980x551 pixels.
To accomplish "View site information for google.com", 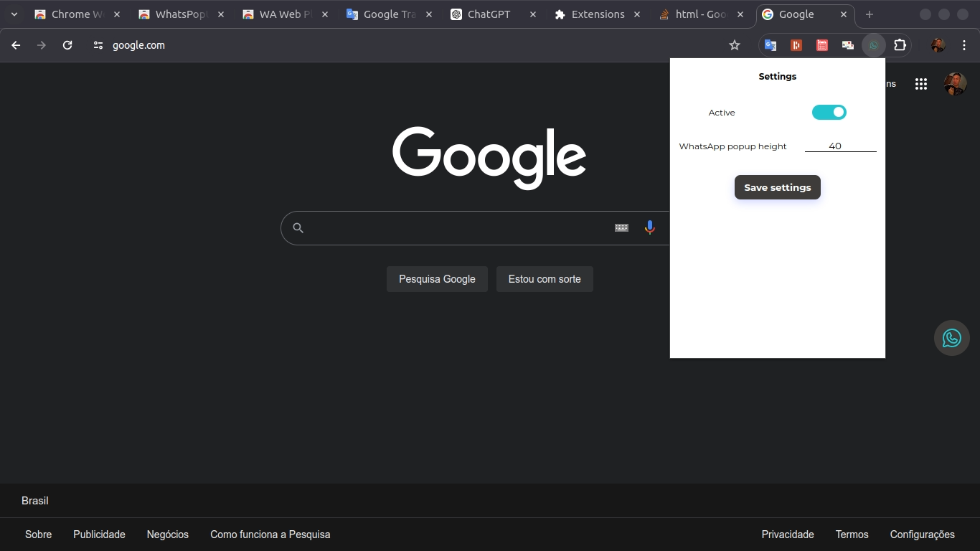I will click(x=98, y=45).
